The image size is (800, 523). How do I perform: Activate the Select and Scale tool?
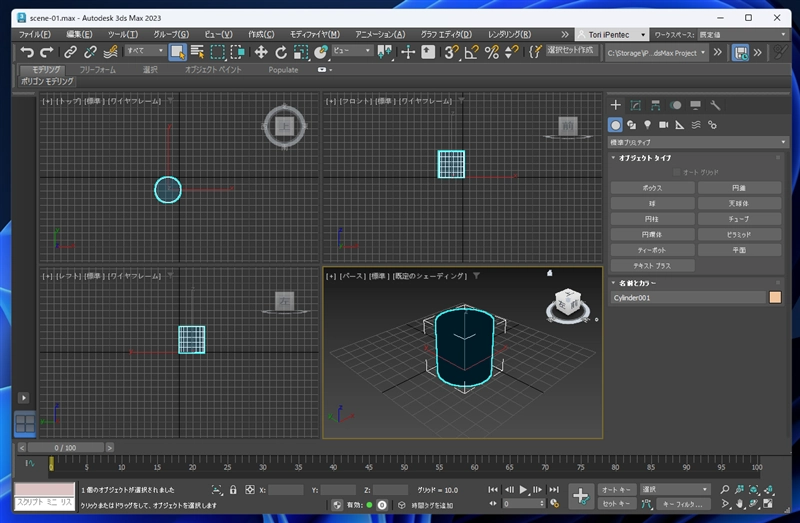point(301,52)
